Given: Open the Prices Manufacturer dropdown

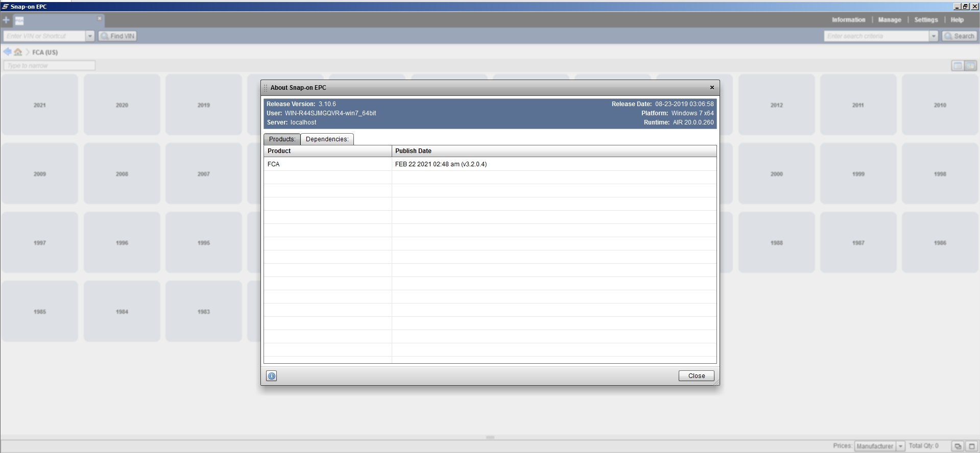Looking at the screenshot, I should point(880,446).
